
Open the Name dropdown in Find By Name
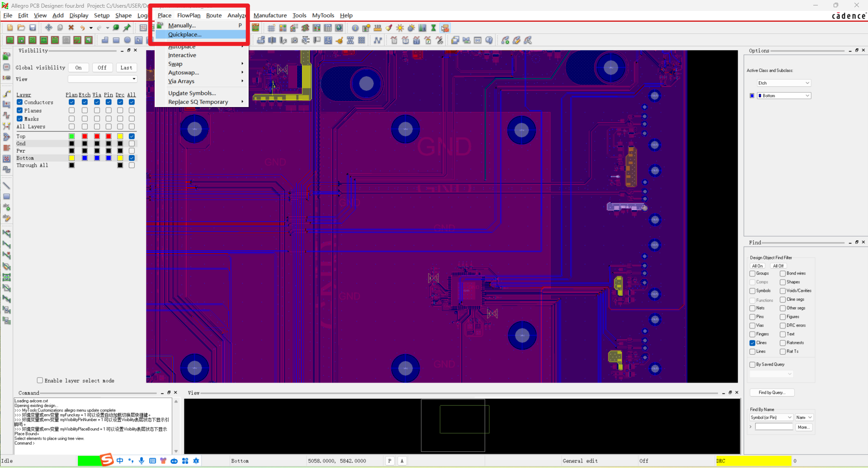(804, 417)
